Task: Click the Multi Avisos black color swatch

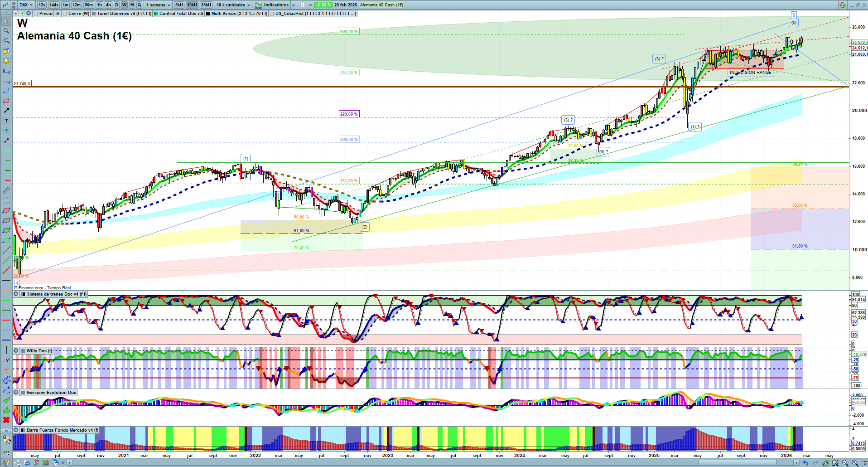Action: coord(208,14)
